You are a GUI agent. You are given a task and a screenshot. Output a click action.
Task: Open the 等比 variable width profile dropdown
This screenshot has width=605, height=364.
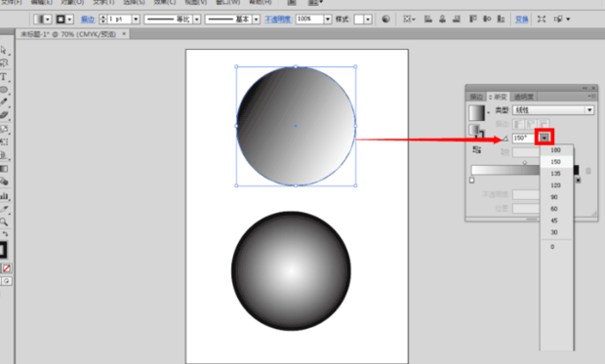(197, 19)
